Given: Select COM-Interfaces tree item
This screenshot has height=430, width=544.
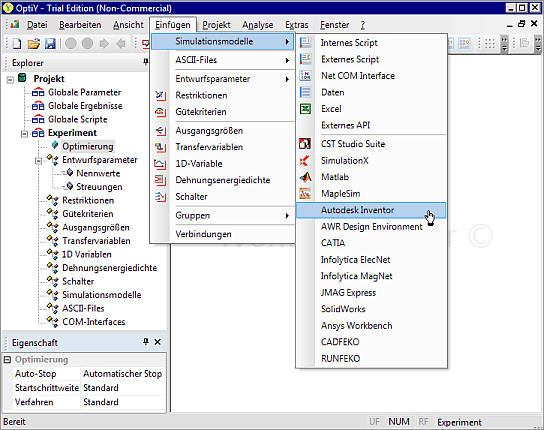Looking at the screenshot, I should point(94,322).
